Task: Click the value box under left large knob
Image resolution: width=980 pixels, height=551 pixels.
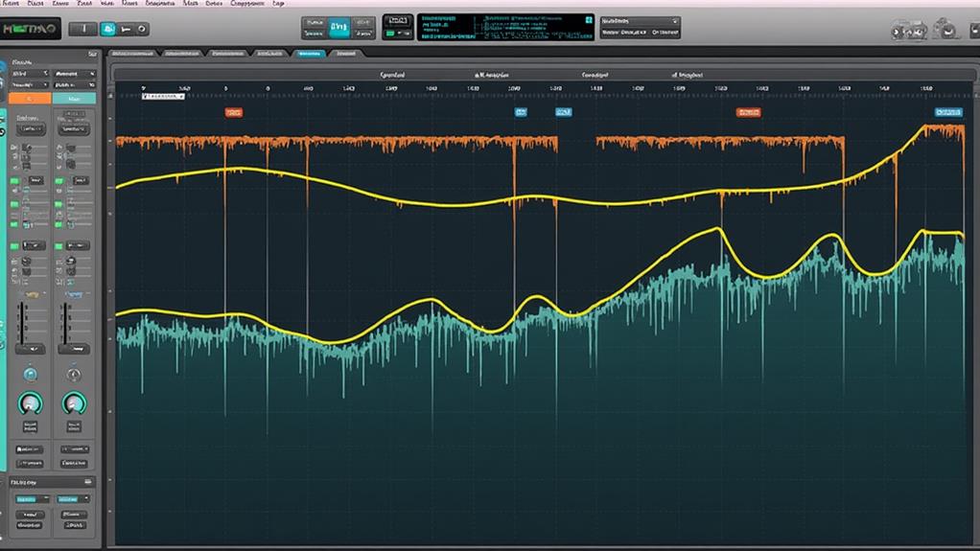Action: (30, 426)
